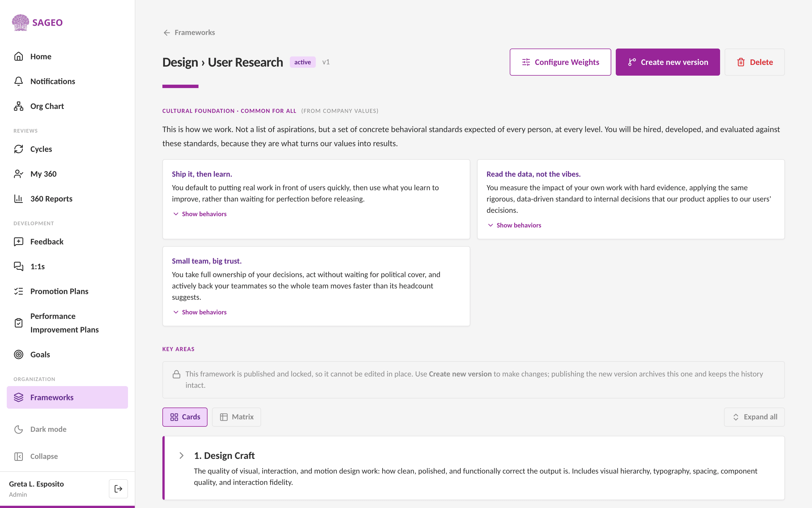Click 'Read the data, not the vibes.' title
The height and width of the screenshot is (508, 812).
tap(533, 174)
